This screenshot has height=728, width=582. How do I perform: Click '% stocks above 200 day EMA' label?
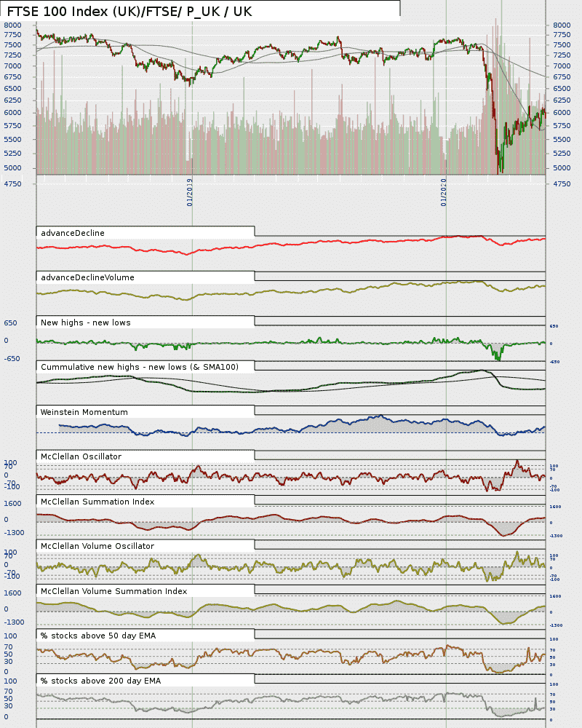pyautogui.click(x=100, y=681)
